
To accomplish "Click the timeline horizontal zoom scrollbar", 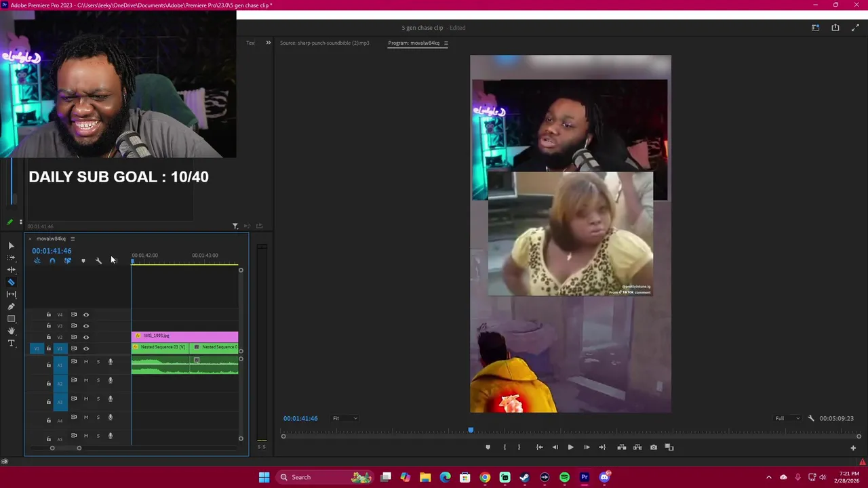I will (x=65, y=448).
